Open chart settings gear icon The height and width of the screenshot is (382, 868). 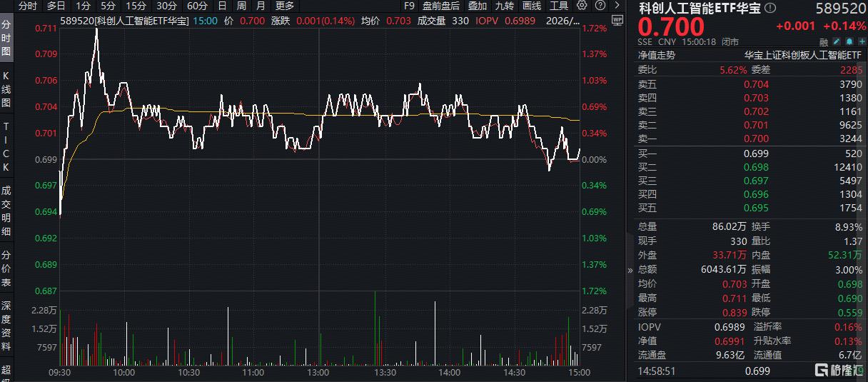582,6
